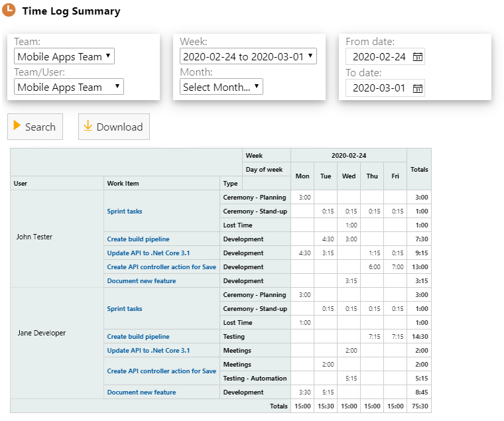Select the Jane Developer user cell
This screenshot has width=504, height=421.
[57, 343]
